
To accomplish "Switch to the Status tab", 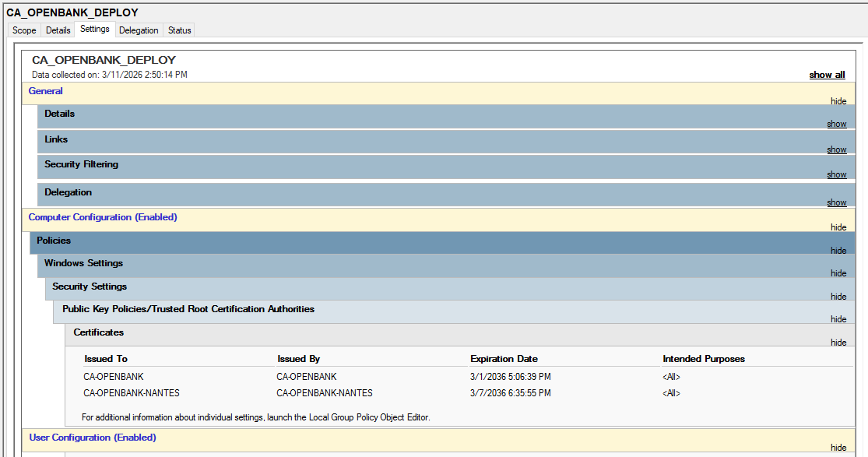I will (179, 30).
